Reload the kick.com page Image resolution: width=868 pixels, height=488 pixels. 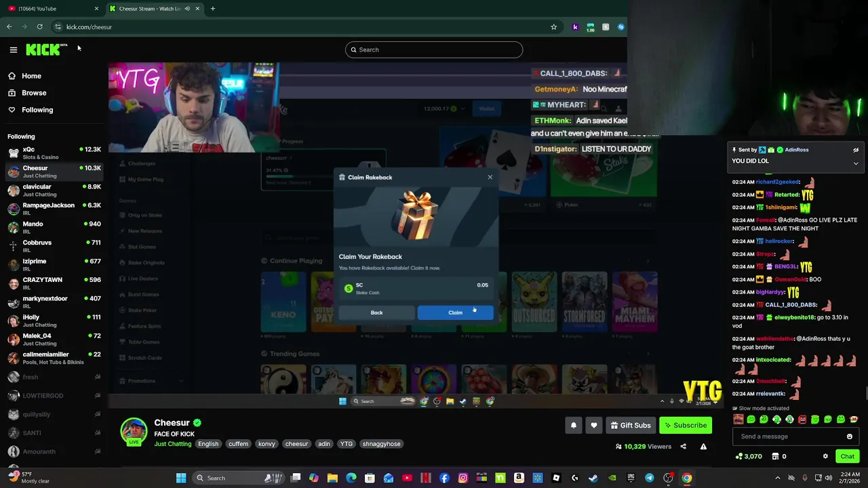pyautogui.click(x=39, y=27)
